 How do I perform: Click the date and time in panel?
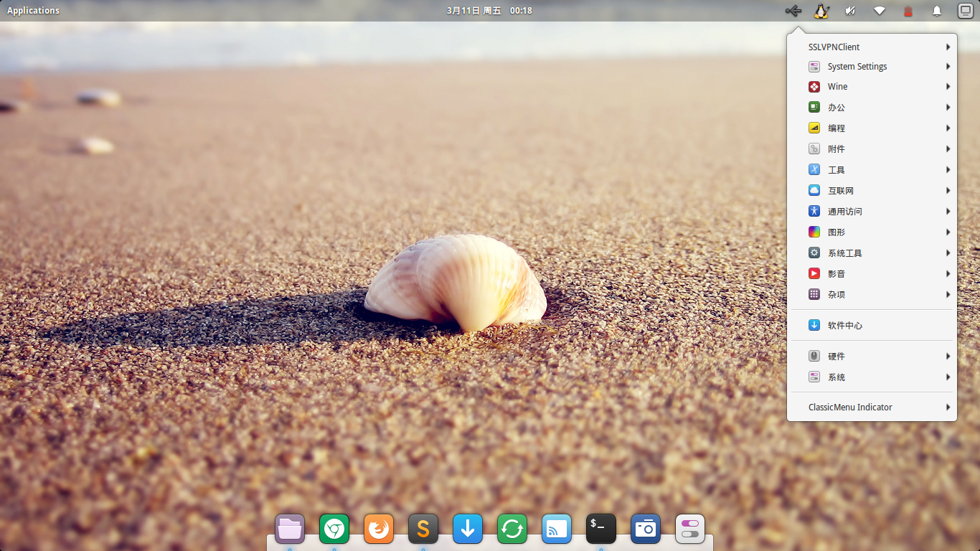[489, 11]
